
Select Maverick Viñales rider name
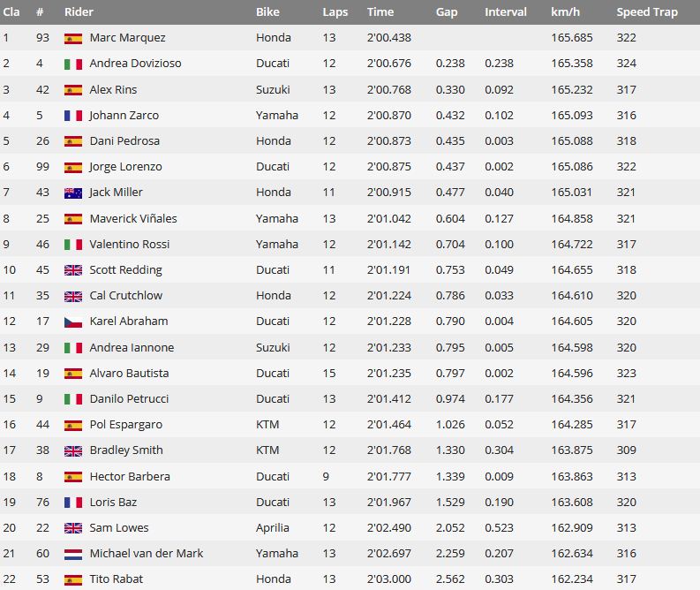tap(133, 218)
